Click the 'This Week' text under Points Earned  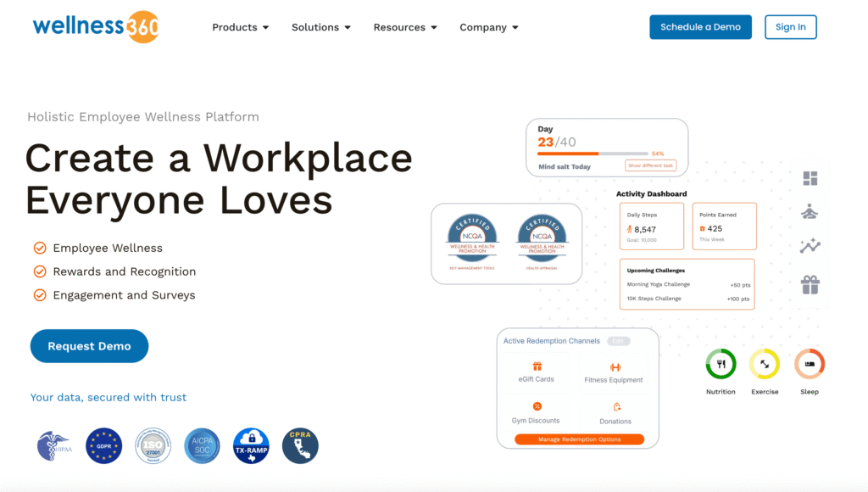click(712, 240)
